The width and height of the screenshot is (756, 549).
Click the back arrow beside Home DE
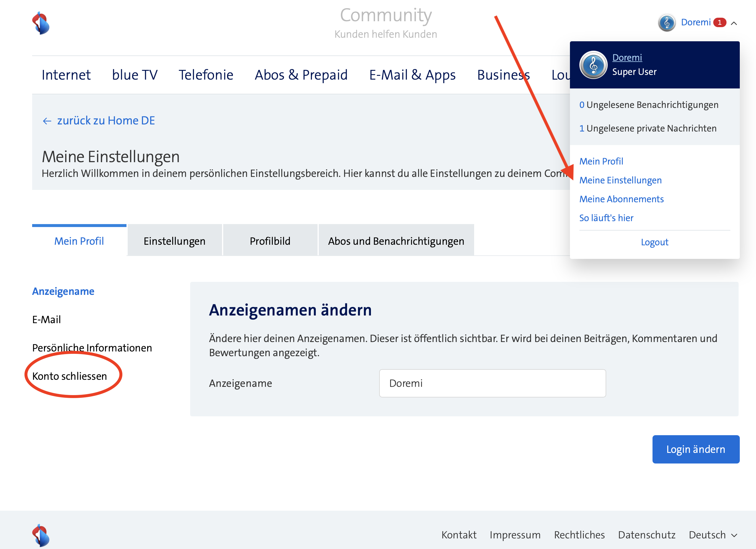[x=47, y=121]
